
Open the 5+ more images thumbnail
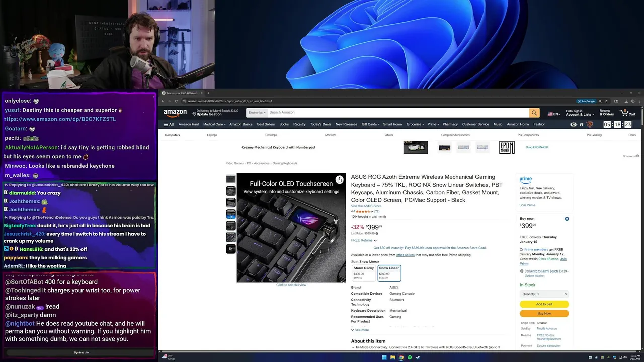coord(231,249)
